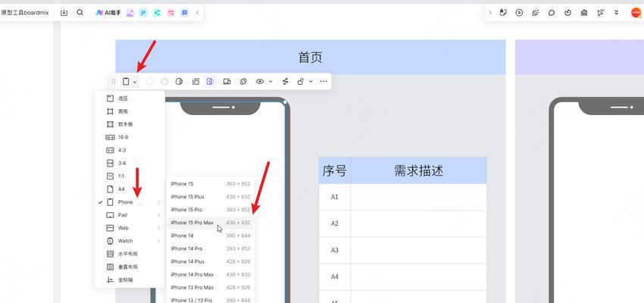Choose iPhone 15 Plus size
Screen dimensions: 644x303
(x=211, y=197)
